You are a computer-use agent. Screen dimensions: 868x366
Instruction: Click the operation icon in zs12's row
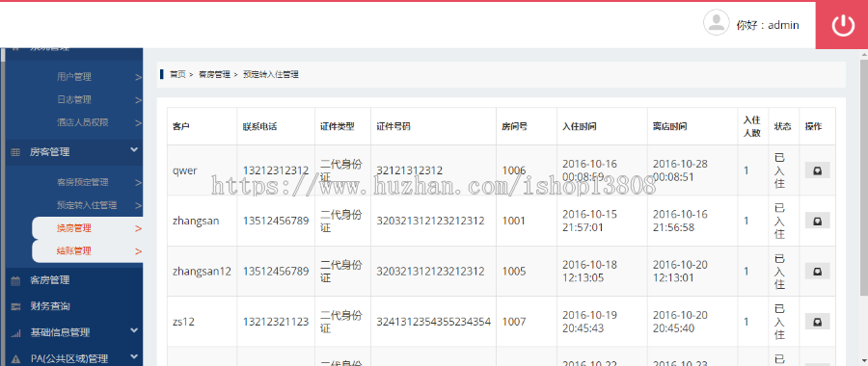pyautogui.click(x=817, y=322)
